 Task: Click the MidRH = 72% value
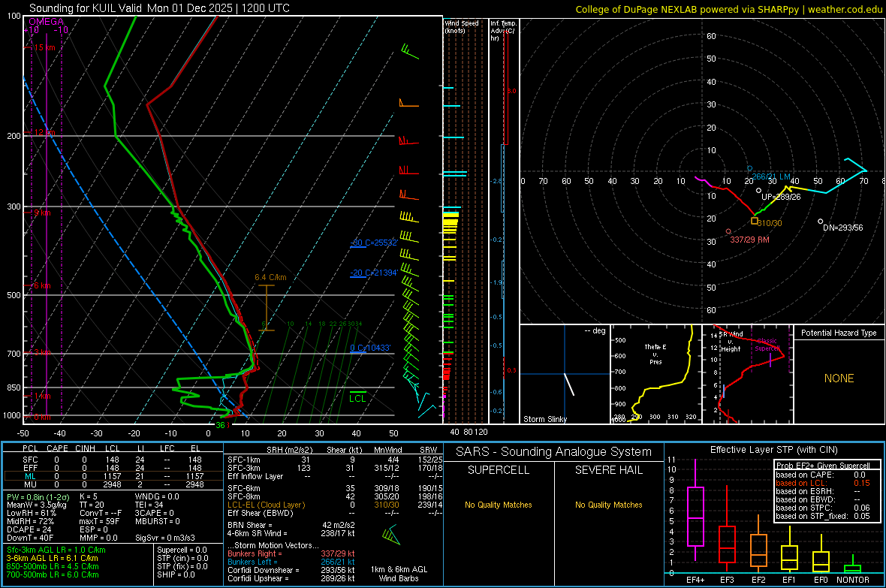[31, 521]
